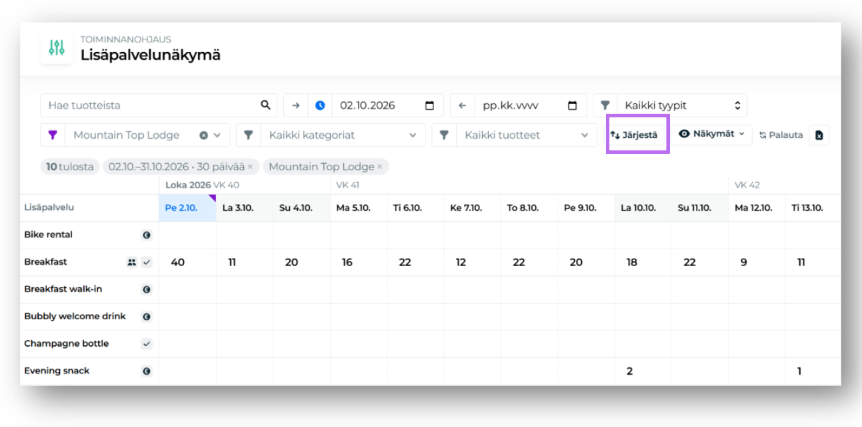This screenshot has width=862, height=427.
Task: Click the 10 tulosta results chip
Action: [x=70, y=167]
